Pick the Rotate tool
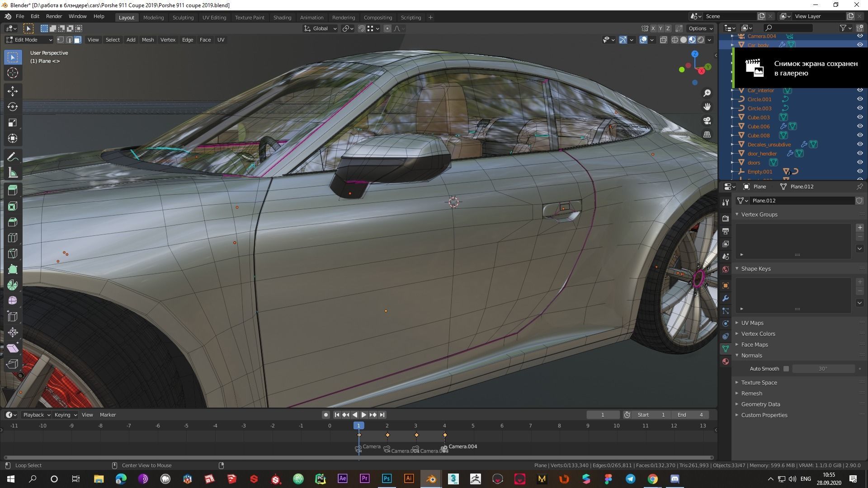This screenshot has width=868, height=488. [x=13, y=107]
